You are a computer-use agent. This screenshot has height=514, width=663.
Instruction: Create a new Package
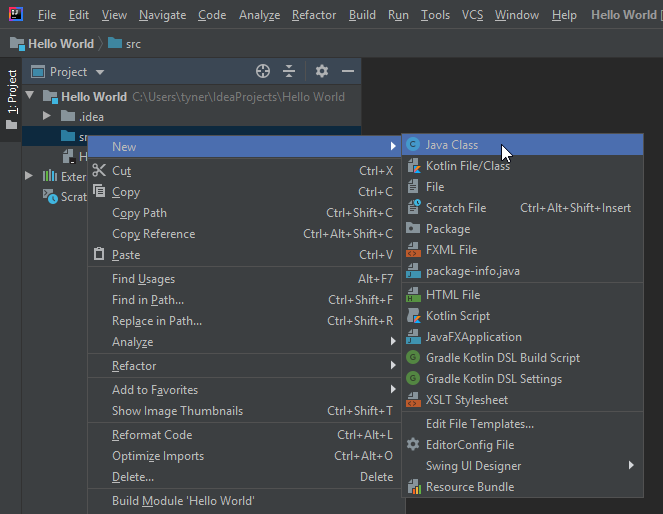click(x=447, y=229)
